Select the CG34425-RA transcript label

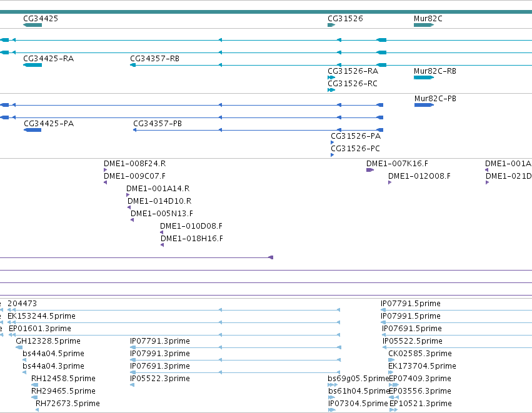tap(49, 59)
